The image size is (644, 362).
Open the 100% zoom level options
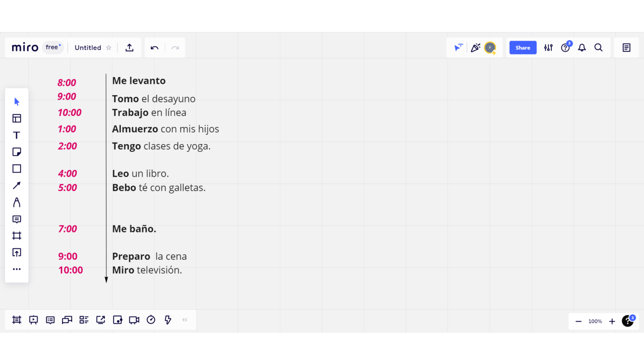595,321
